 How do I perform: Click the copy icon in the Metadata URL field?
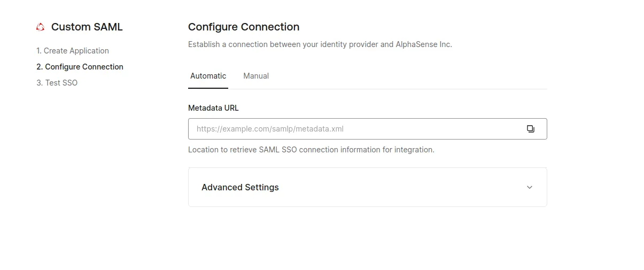530,129
